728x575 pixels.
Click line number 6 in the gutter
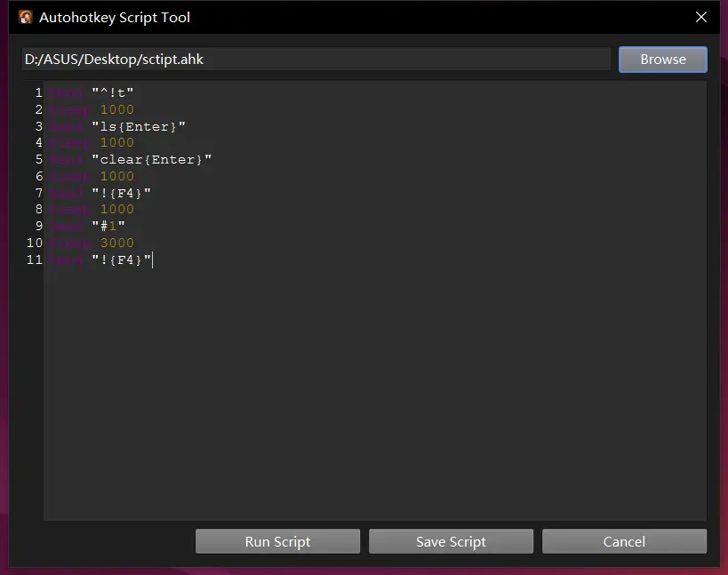click(x=38, y=176)
